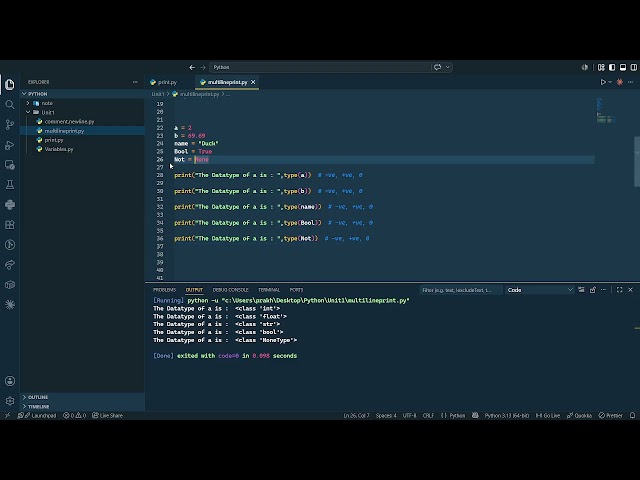Change the CRLF line ending
The height and width of the screenshot is (480, 640).
(x=428, y=416)
